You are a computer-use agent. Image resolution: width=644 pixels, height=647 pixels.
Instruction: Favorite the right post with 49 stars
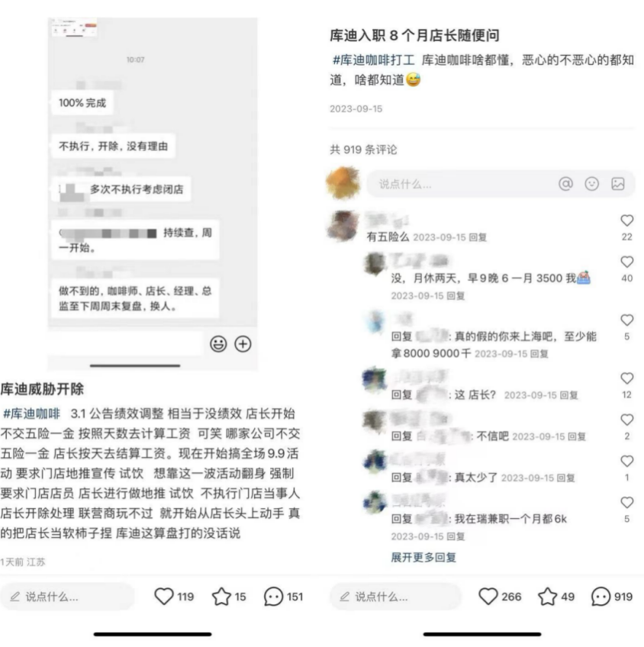[548, 597]
